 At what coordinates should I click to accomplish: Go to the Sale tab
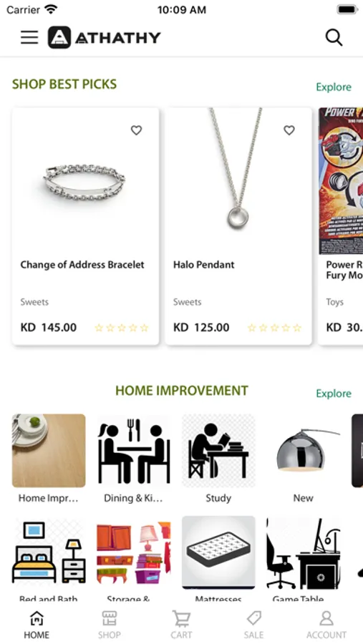point(253,624)
